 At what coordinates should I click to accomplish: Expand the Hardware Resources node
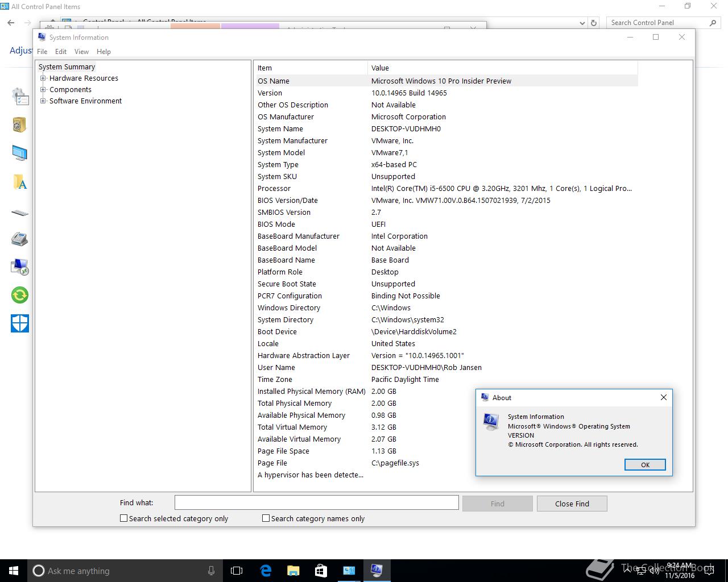pos(43,78)
